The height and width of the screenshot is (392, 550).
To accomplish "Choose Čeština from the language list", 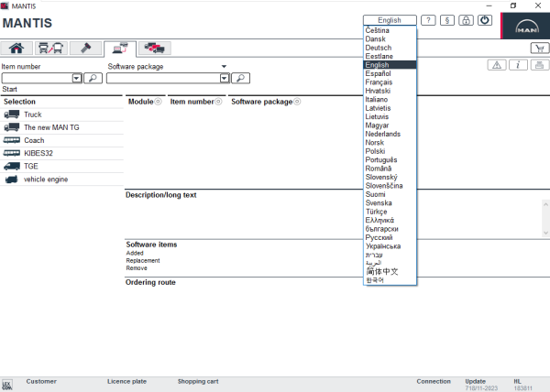I will (x=390, y=30).
